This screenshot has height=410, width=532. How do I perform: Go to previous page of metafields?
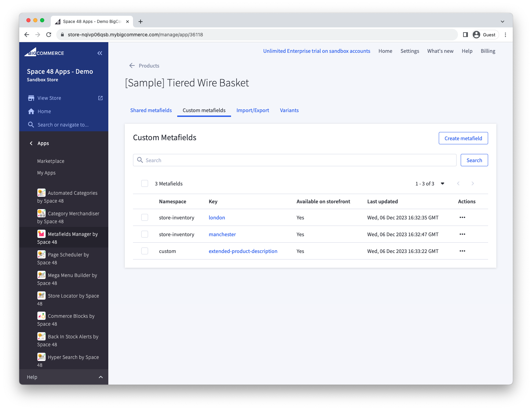tap(458, 183)
